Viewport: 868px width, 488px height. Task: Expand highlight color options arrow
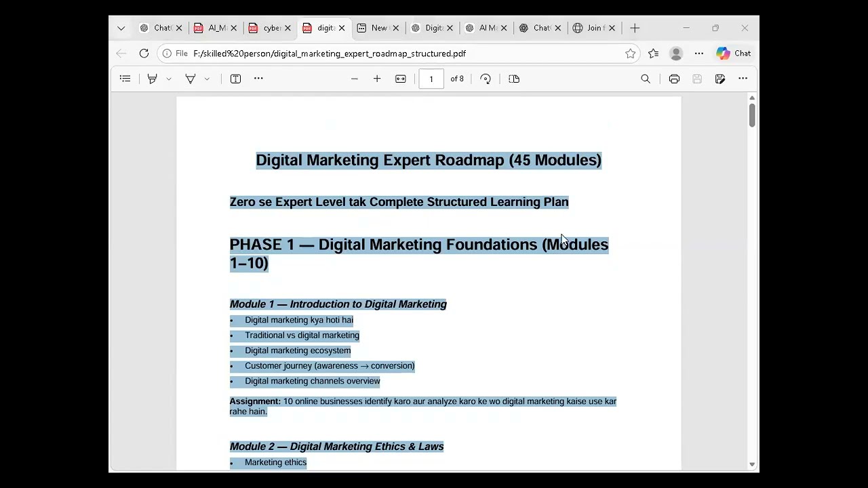pyautogui.click(x=169, y=79)
